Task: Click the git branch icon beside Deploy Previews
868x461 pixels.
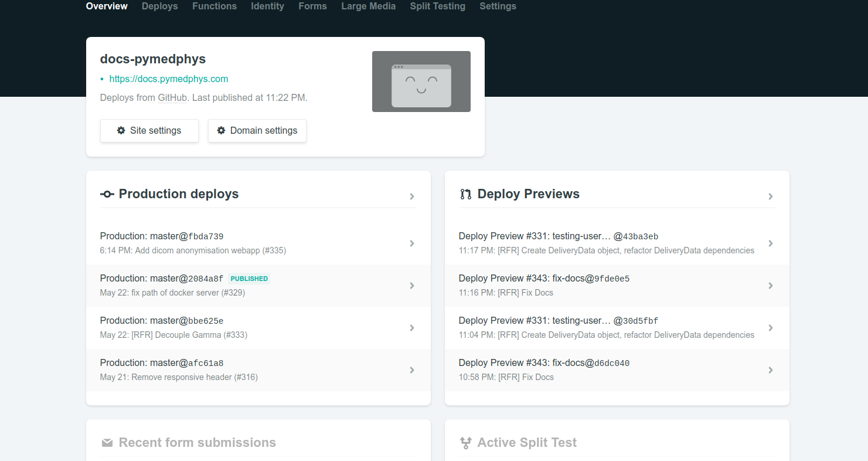Action: [x=466, y=194]
